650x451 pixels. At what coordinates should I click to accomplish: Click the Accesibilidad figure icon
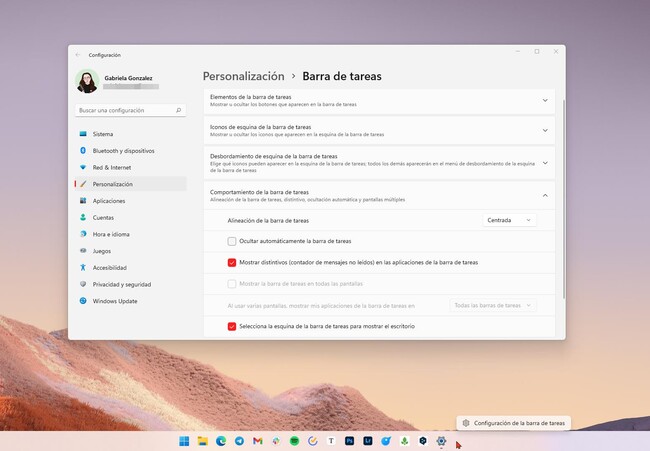(83, 267)
